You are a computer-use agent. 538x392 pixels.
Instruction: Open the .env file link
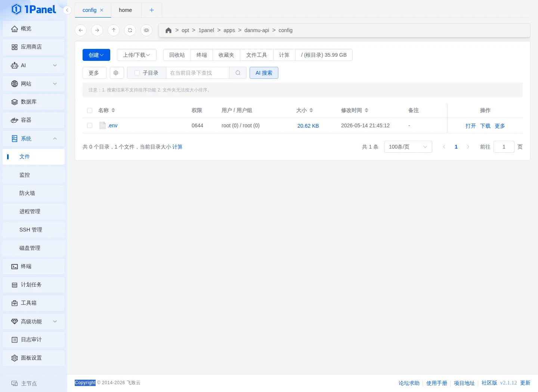click(112, 125)
